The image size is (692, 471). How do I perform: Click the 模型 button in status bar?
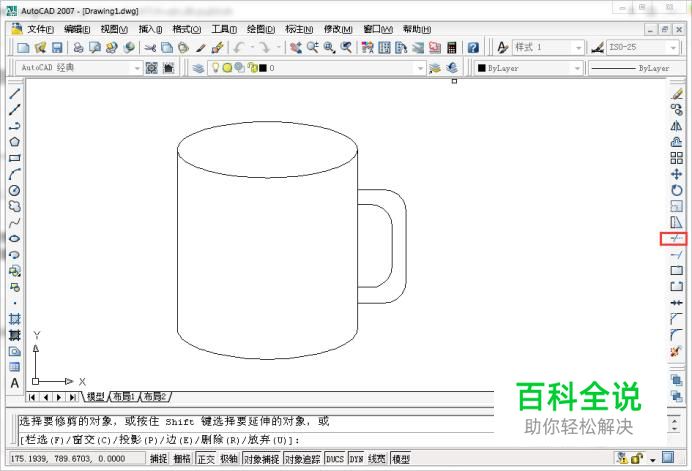(x=401, y=459)
